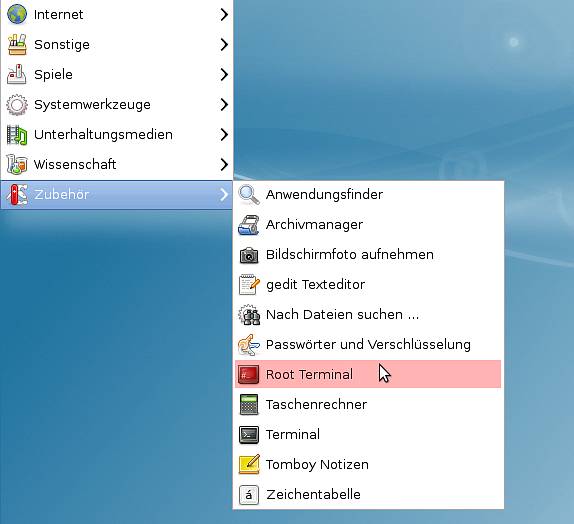Expand the Spiele submenu chevron
Screen dimensions: 574x524
point(224,75)
